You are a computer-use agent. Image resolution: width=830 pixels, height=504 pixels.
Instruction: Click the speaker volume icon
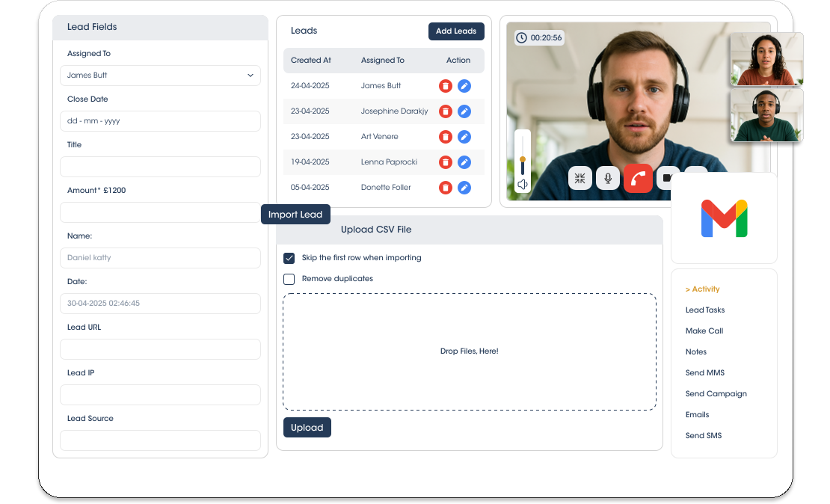click(523, 184)
